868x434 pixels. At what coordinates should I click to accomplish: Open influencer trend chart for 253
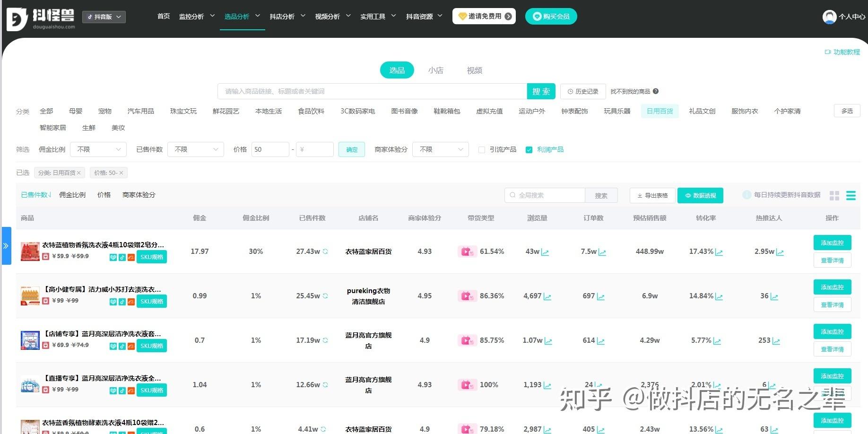776,341
